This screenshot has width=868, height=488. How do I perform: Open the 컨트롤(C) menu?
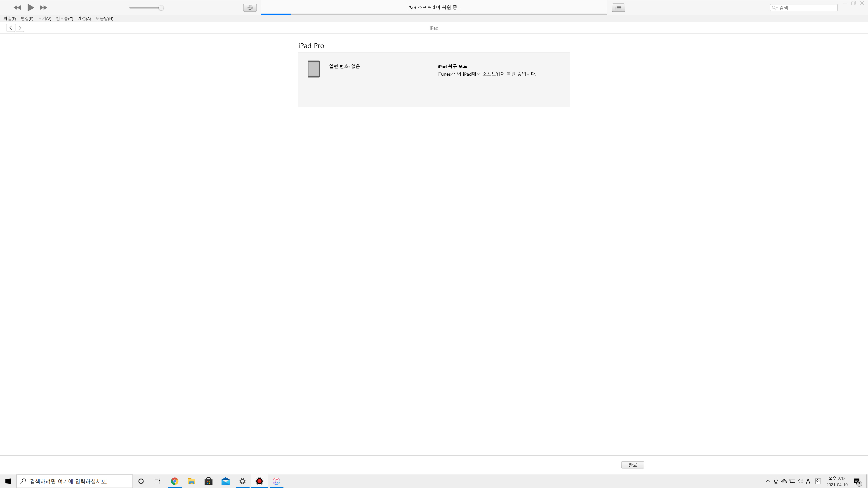coord(64,19)
